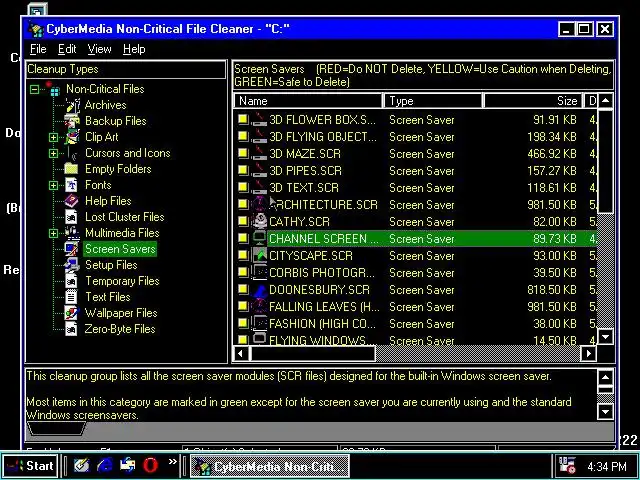Click the Help Files book icon
Viewport: 640px width, 480px height.
click(71, 201)
